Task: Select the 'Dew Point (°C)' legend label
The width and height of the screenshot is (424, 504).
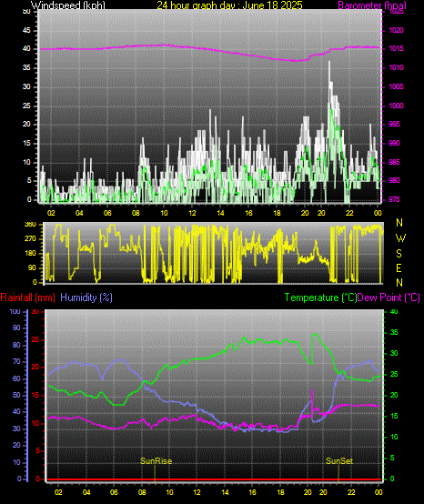Action: tap(389, 297)
